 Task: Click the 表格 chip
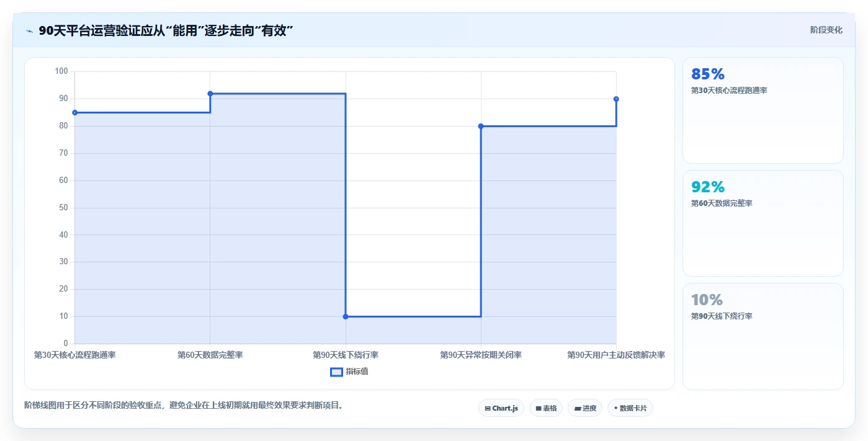546,408
